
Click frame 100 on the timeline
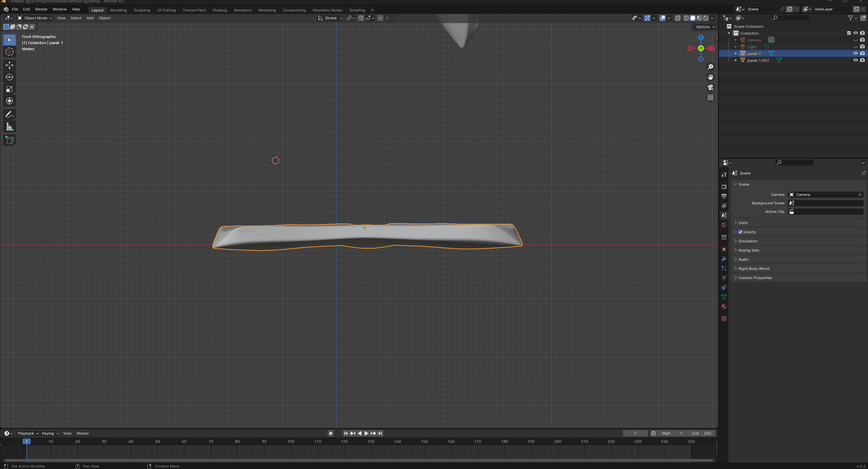[x=291, y=441]
